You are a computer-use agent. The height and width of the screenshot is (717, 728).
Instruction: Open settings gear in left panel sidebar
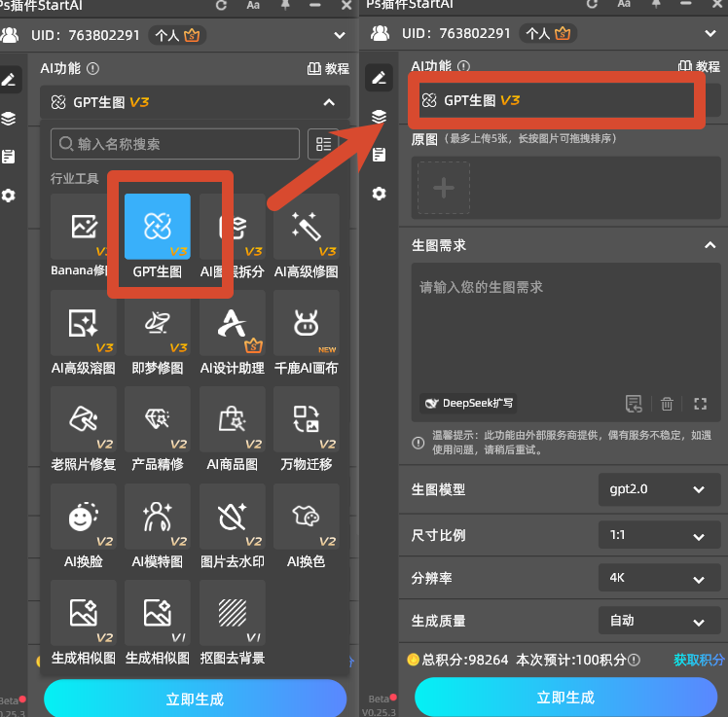[x=9, y=196]
